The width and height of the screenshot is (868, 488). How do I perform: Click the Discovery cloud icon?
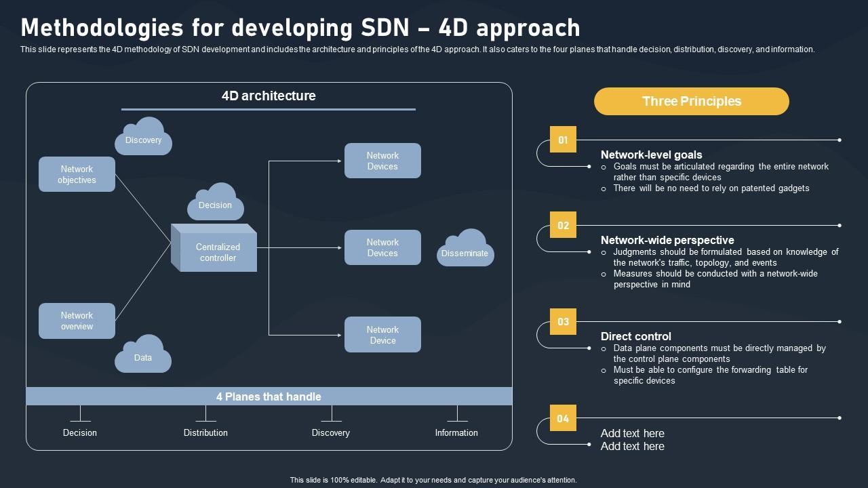[x=143, y=138]
